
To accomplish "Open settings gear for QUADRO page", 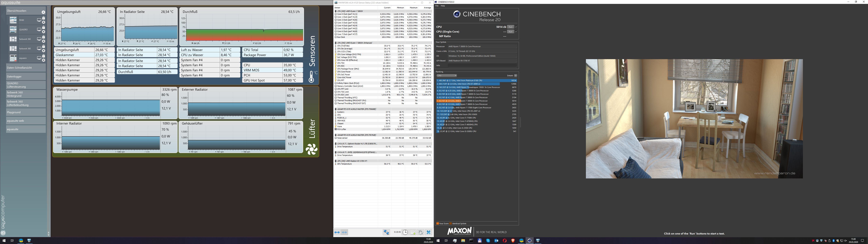I will pos(44,32).
